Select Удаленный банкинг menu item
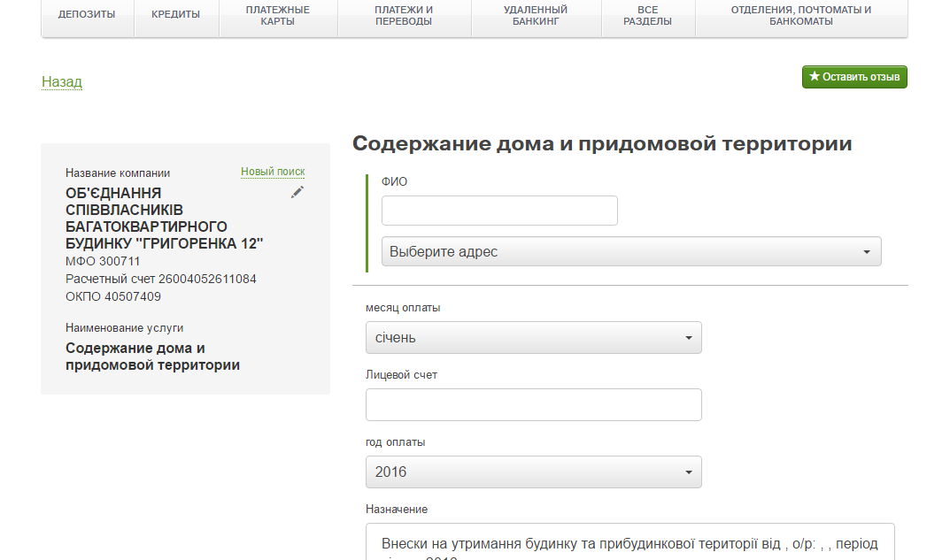The image size is (950, 560). (x=536, y=15)
